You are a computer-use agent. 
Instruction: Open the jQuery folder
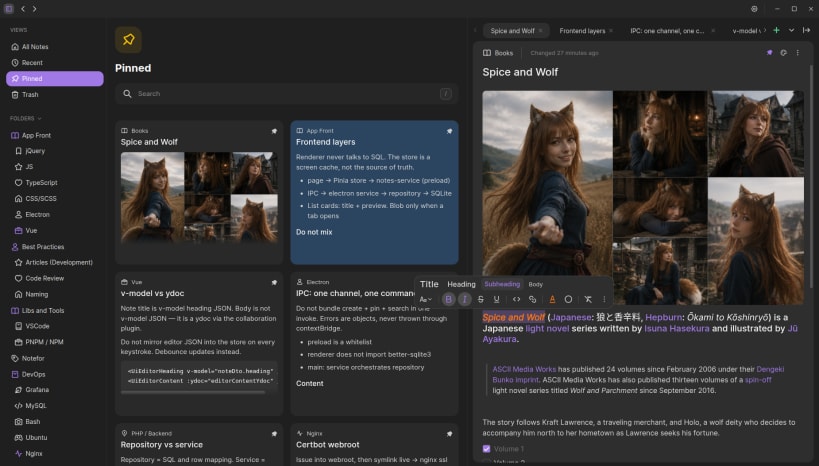[55, 151]
